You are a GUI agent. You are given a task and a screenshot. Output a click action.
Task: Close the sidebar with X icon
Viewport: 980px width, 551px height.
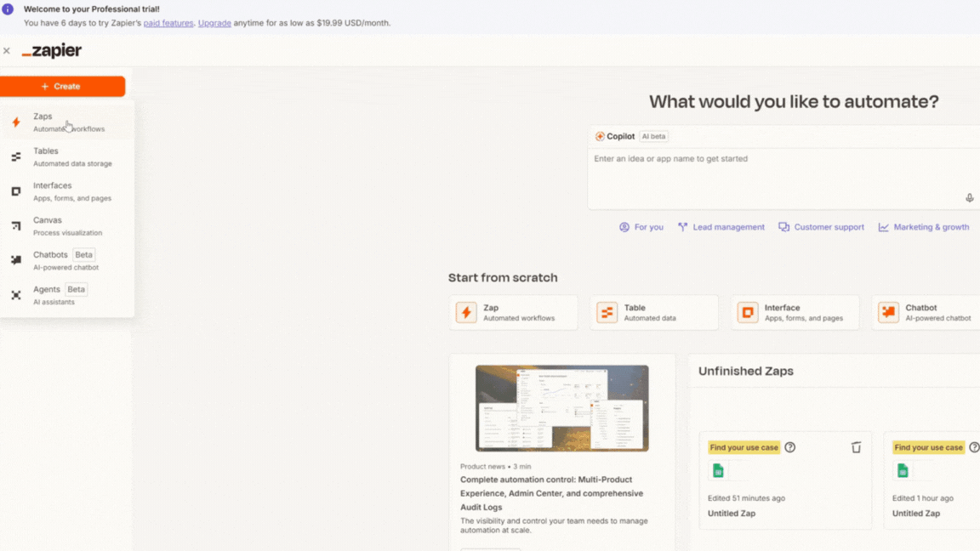pos(7,51)
